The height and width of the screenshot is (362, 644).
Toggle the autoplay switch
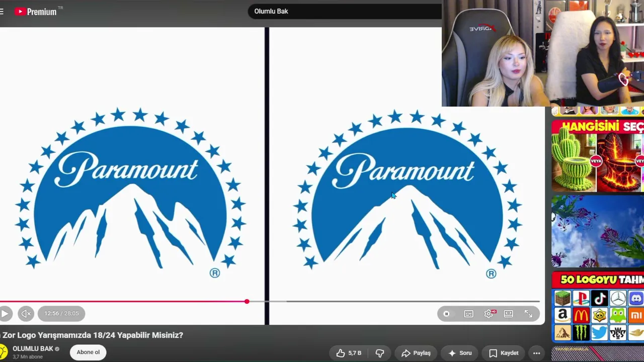(447, 314)
